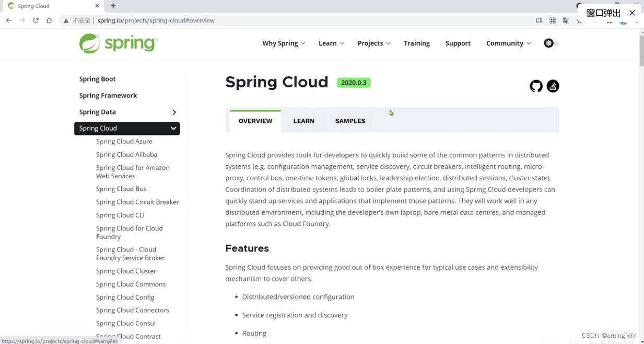Viewport: 644px width, 344px height.
Task: Click the Training navigation link
Action: click(x=416, y=43)
